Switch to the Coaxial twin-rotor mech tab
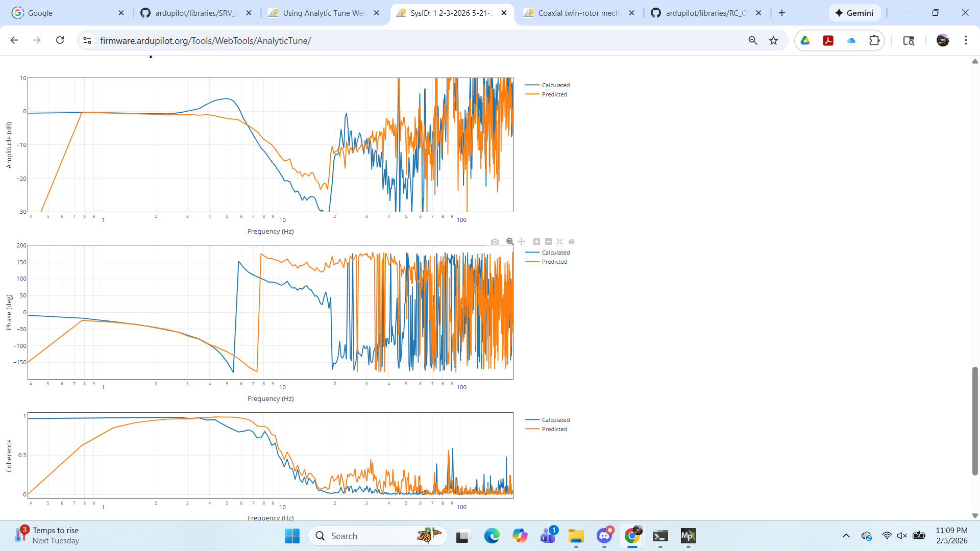 coord(578,13)
